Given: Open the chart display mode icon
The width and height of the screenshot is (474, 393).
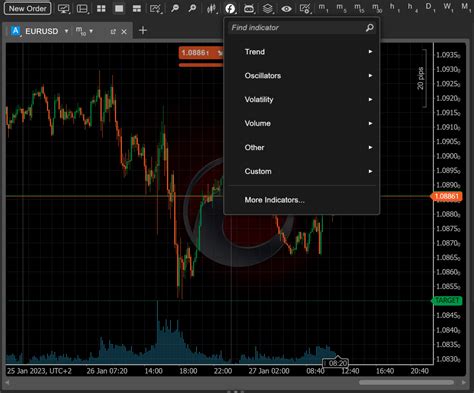Looking at the screenshot, I should 63,8.
